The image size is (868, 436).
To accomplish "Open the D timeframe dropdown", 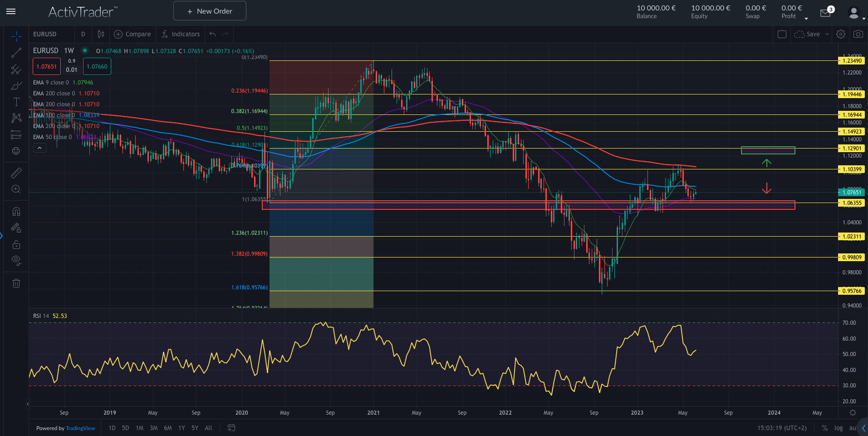I will [x=83, y=34].
